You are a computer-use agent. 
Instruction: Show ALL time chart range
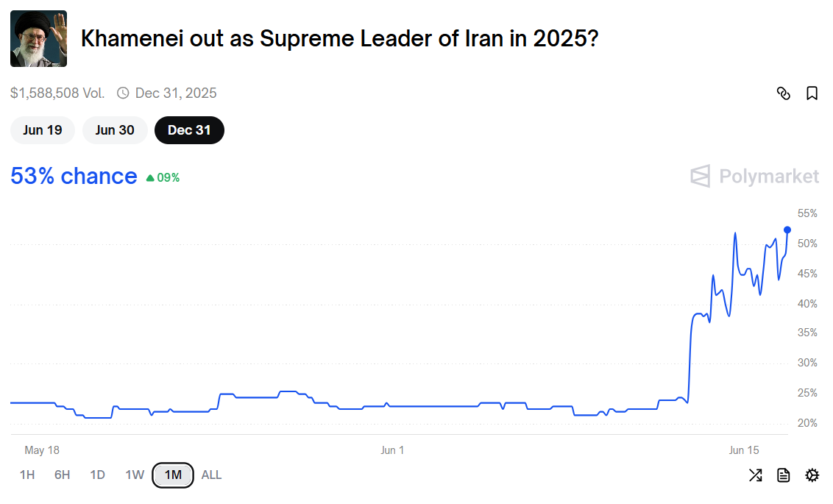[x=211, y=475]
